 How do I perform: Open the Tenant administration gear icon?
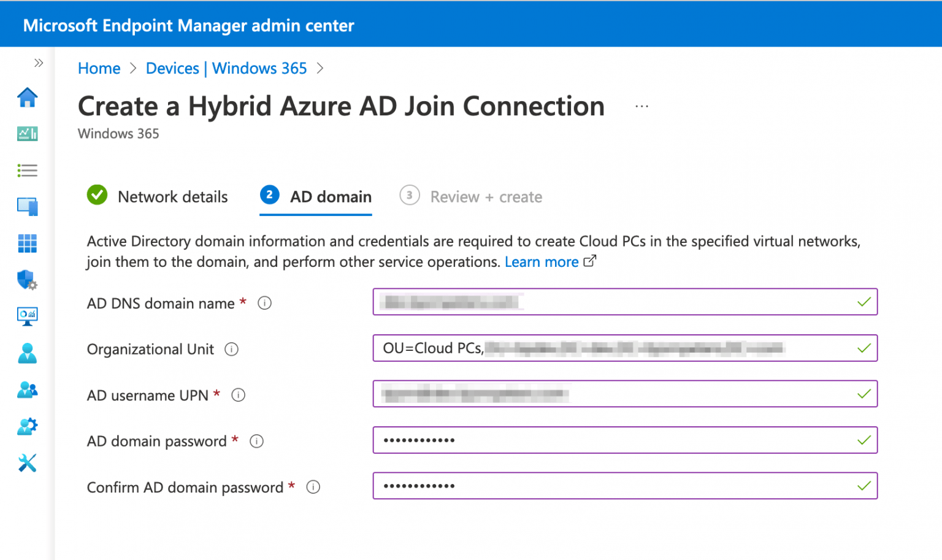[x=28, y=426]
